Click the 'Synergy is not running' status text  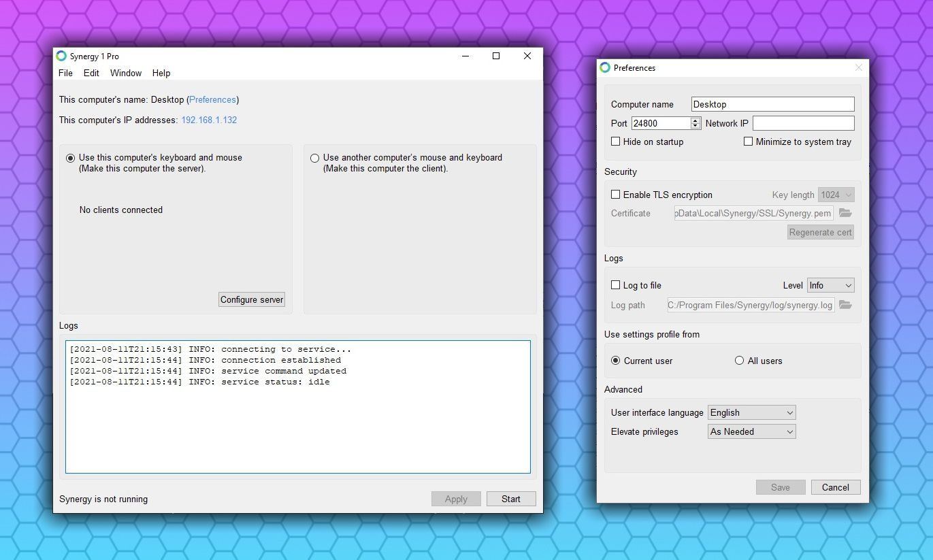[x=103, y=499]
